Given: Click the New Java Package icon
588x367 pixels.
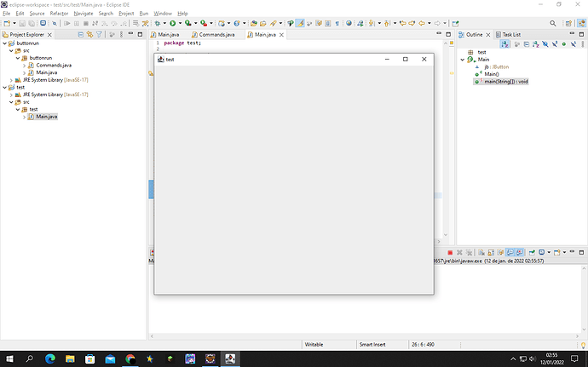Looking at the screenshot, I should click(x=222, y=23).
